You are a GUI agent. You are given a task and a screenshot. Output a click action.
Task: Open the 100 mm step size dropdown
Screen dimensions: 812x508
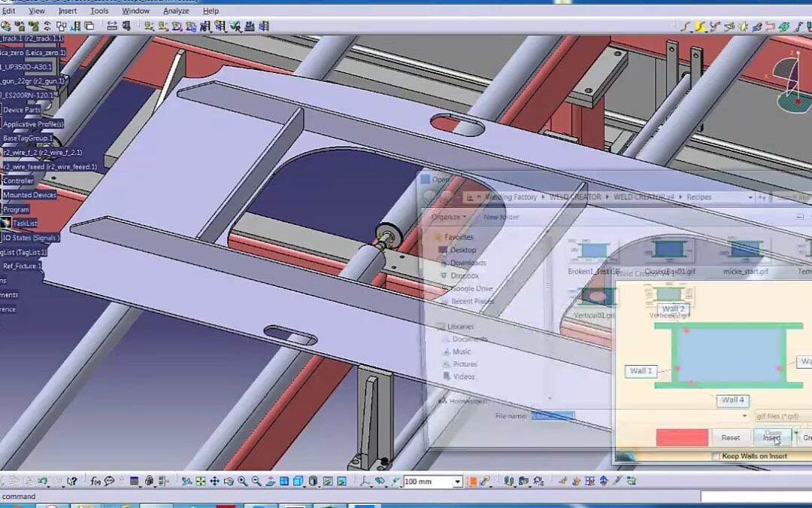[x=457, y=482]
